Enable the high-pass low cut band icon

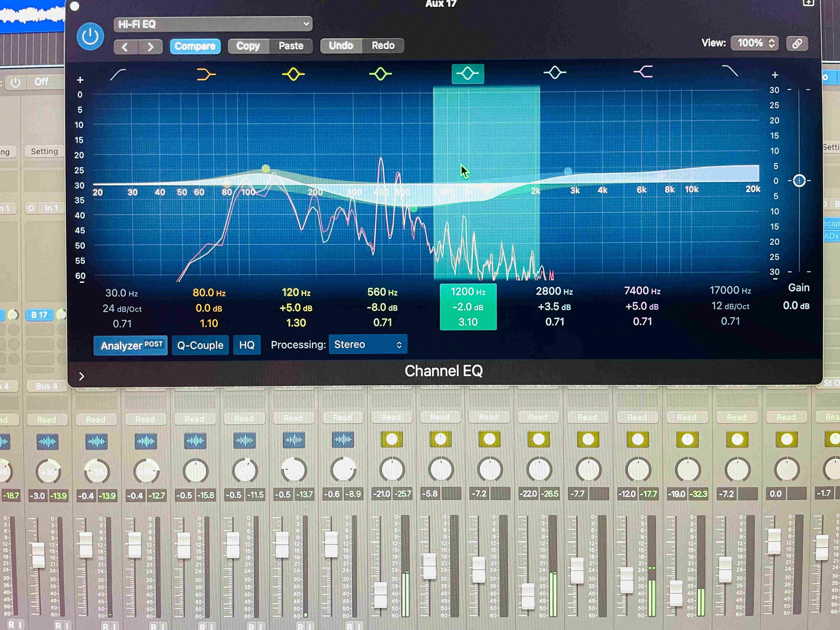(118, 74)
